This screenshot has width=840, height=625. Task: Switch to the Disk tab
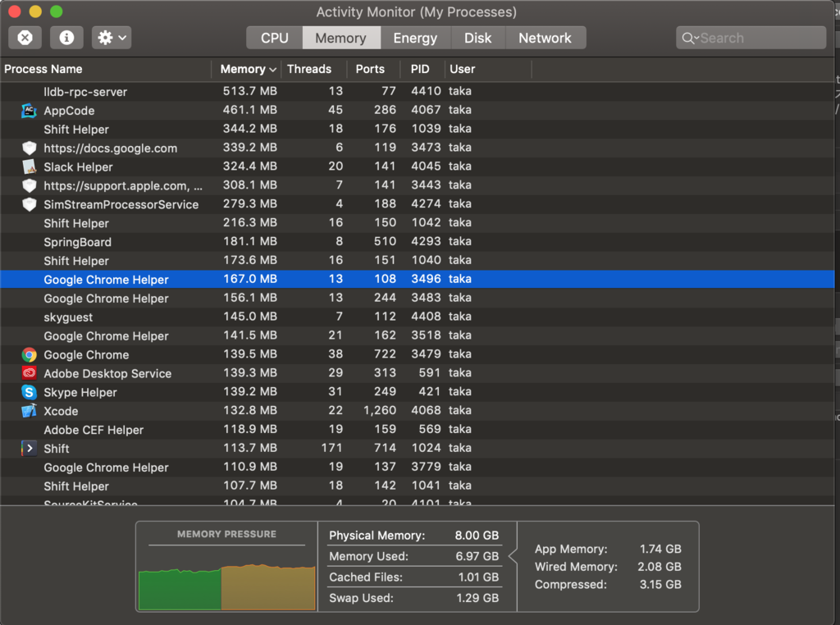click(x=478, y=38)
